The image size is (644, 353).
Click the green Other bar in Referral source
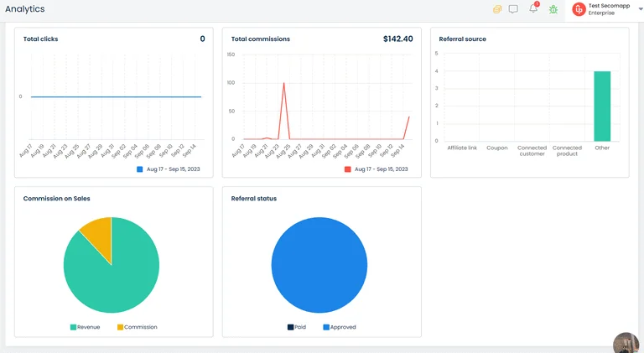(602, 106)
